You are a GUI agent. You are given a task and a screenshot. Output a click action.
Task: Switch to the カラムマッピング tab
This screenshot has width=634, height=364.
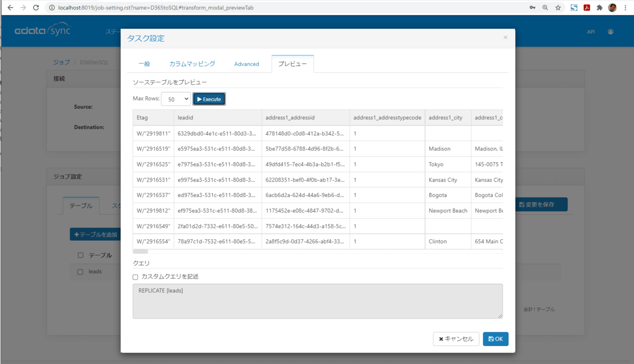pyautogui.click(x=192, y=64)
